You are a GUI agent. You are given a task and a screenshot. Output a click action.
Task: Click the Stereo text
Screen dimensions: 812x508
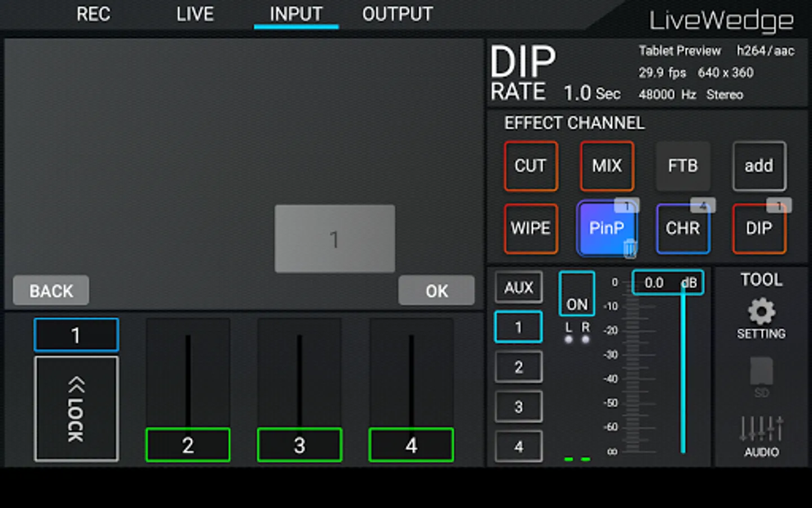tap(725, 94)
